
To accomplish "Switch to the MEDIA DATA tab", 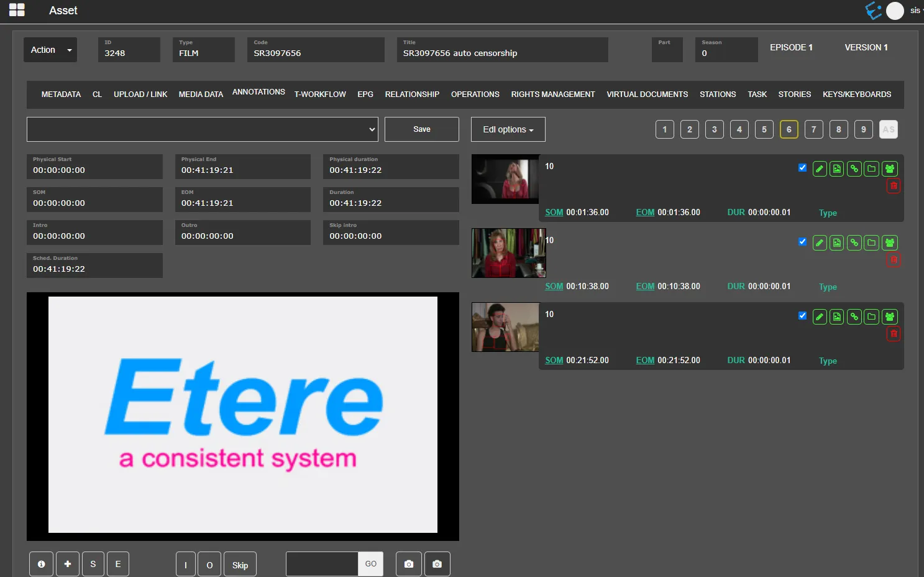I will click(201, 95).
